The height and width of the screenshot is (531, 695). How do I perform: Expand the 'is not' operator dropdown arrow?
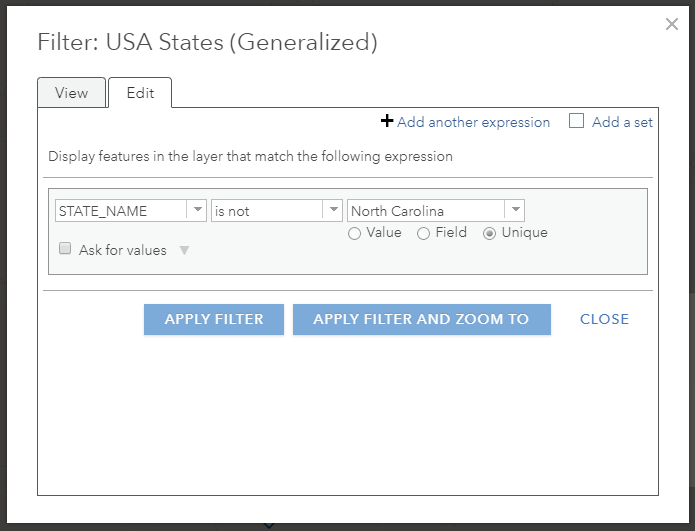point(333,211)
